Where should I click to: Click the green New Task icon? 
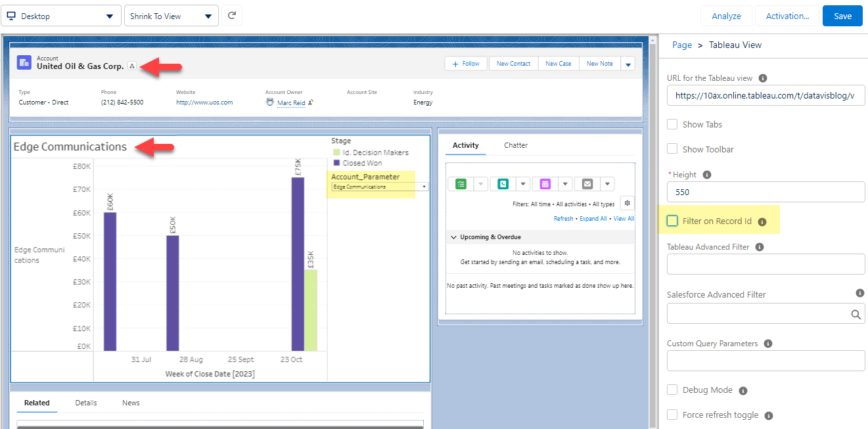click(x=461, y=184)
